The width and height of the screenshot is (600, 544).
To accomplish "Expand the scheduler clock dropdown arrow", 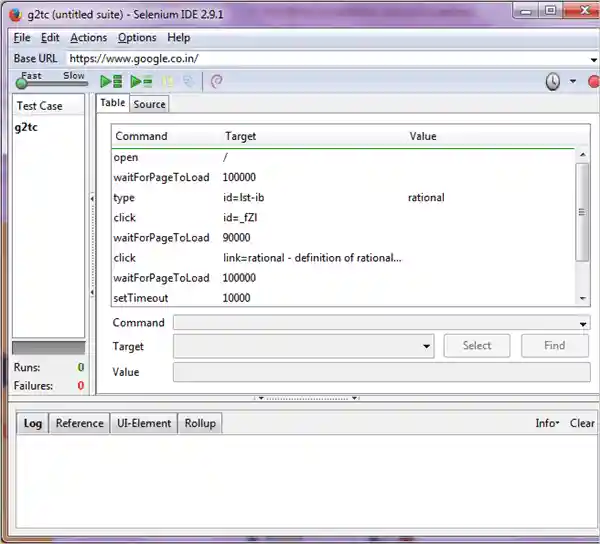I will [x=573, y=81].
